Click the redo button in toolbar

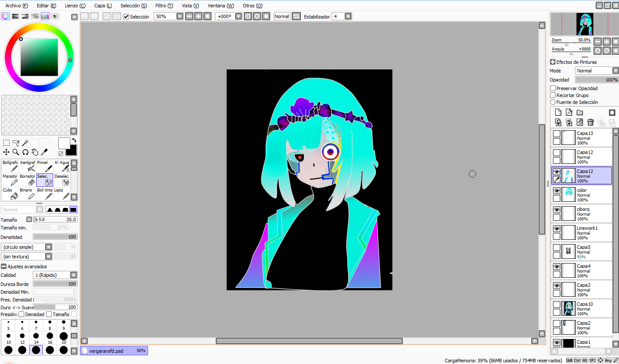pyautogui.click(x=94, y=16)
